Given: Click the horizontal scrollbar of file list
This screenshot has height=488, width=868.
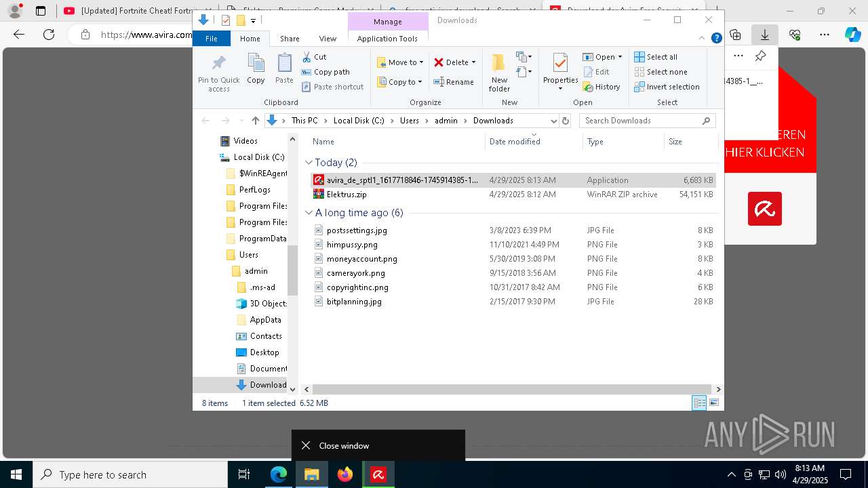Looking at the screenshot, I should pyautogui.click(x=512, y=390).
